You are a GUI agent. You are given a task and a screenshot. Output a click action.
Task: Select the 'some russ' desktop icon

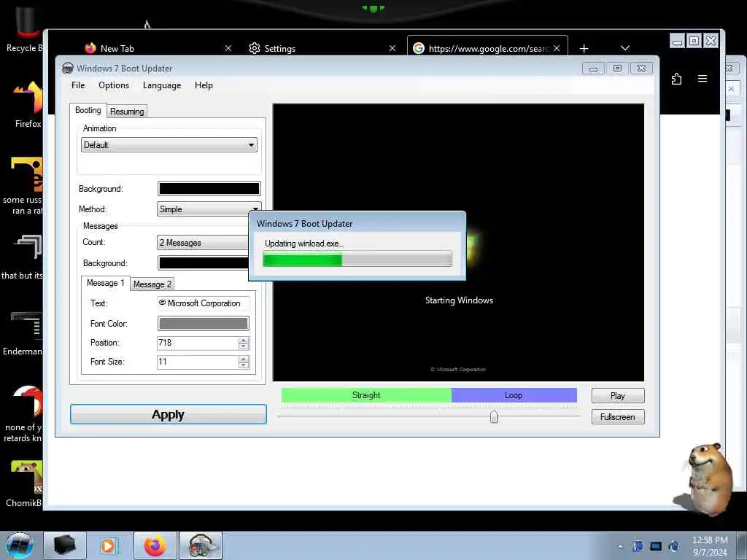[23, 186]
